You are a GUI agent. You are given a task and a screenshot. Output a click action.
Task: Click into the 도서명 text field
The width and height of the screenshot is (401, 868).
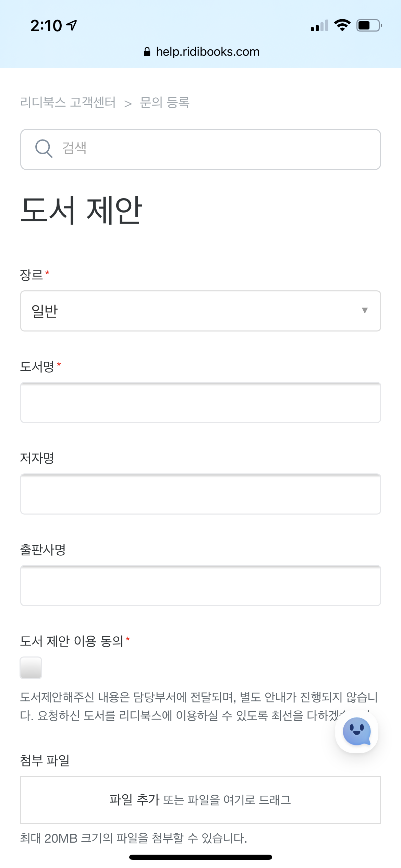click(x=200, y=402)
